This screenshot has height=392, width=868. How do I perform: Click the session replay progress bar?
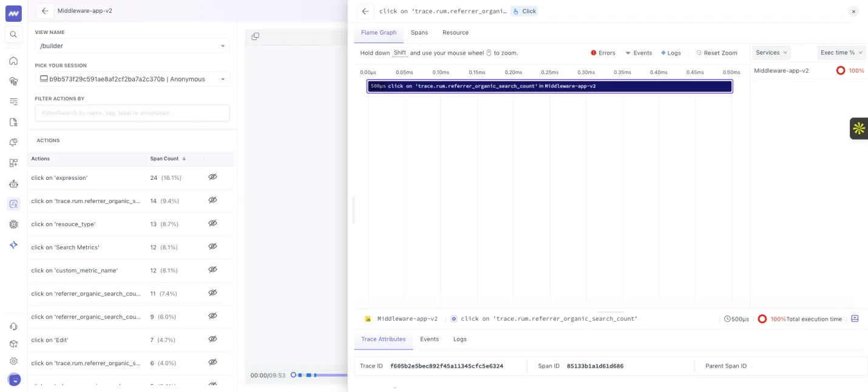click(319, 375)
